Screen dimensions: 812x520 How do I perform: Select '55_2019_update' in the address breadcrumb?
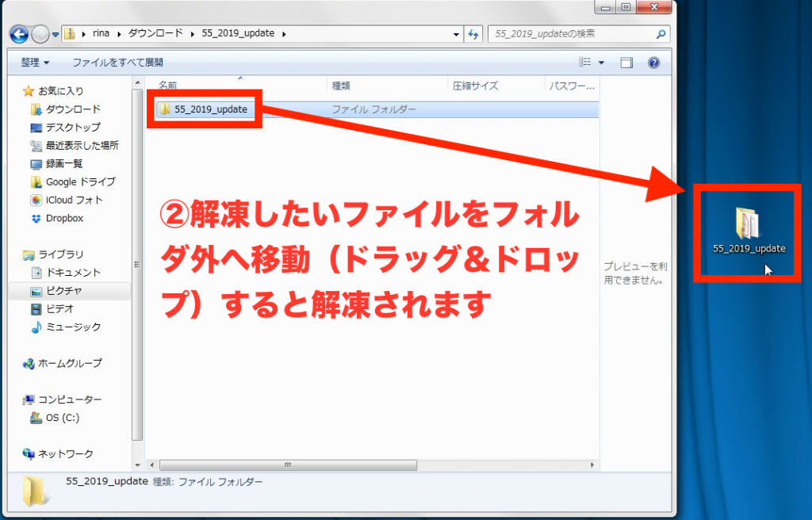click(x=238, y=33)
